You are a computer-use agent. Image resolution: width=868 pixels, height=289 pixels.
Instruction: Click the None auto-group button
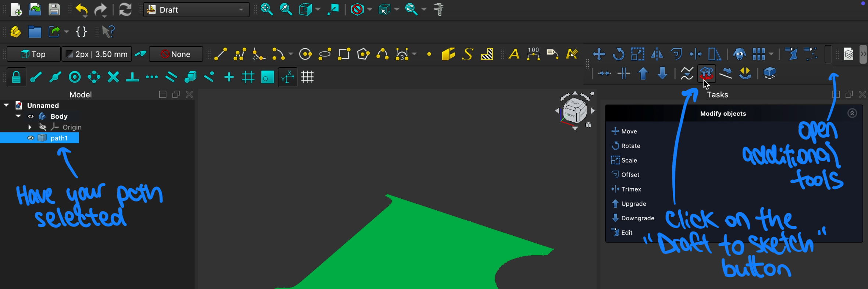tap(176, 54)
